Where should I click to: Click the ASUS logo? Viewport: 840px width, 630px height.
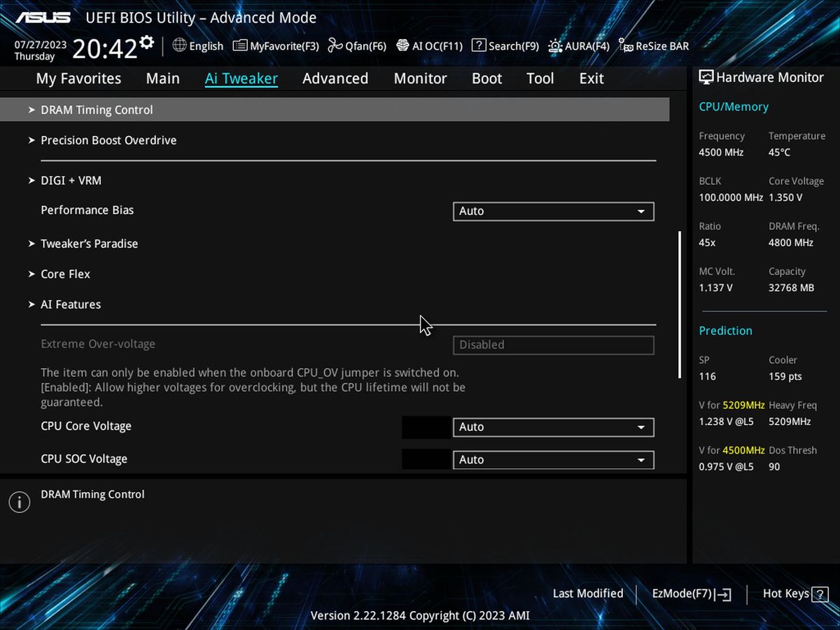click(x=43, y=17)
